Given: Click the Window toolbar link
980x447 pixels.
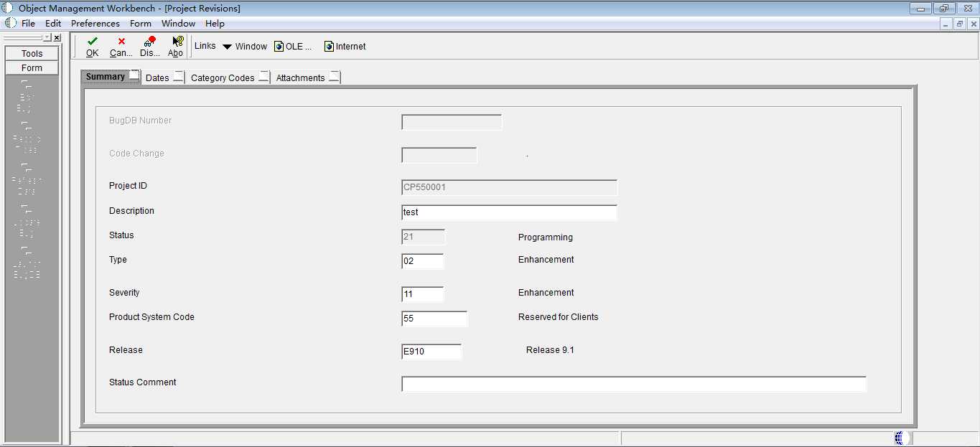Looking at the screenshot, I should click(251, 47).
